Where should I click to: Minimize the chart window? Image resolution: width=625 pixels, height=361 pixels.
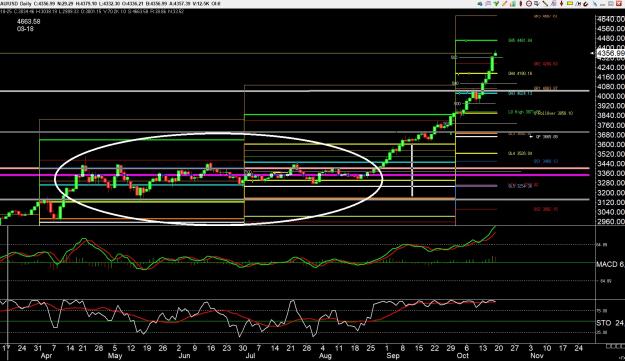(603, 4)
